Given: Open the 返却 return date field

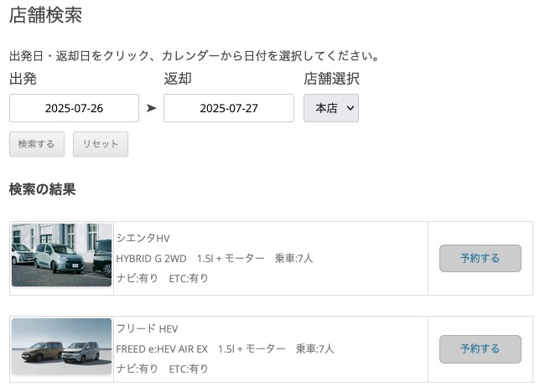Looking at the screenshot, I should click(229, 108).
